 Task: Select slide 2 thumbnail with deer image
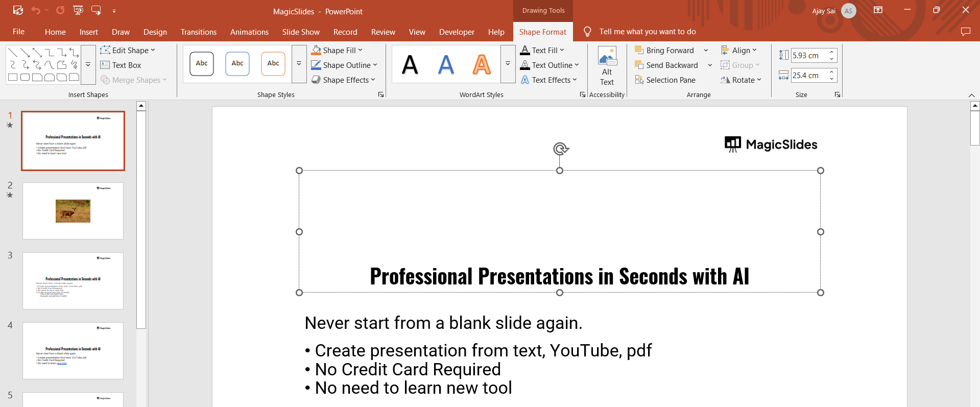[x=73, y=211]
